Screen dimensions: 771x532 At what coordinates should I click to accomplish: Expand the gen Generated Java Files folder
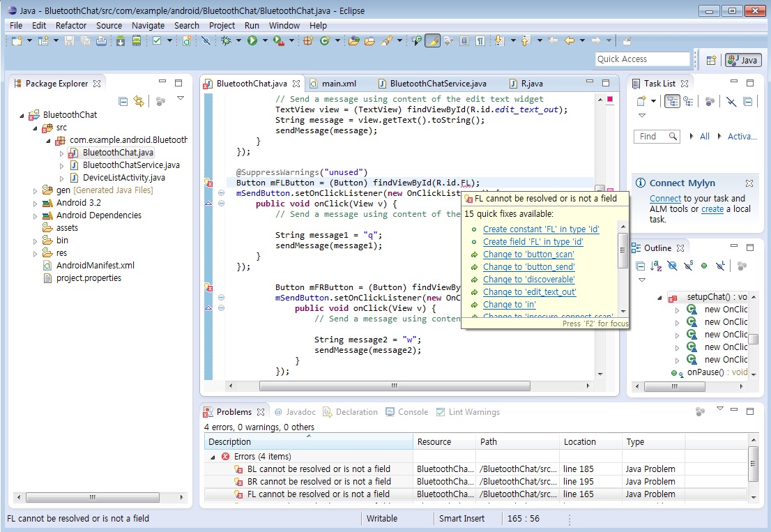35,191
